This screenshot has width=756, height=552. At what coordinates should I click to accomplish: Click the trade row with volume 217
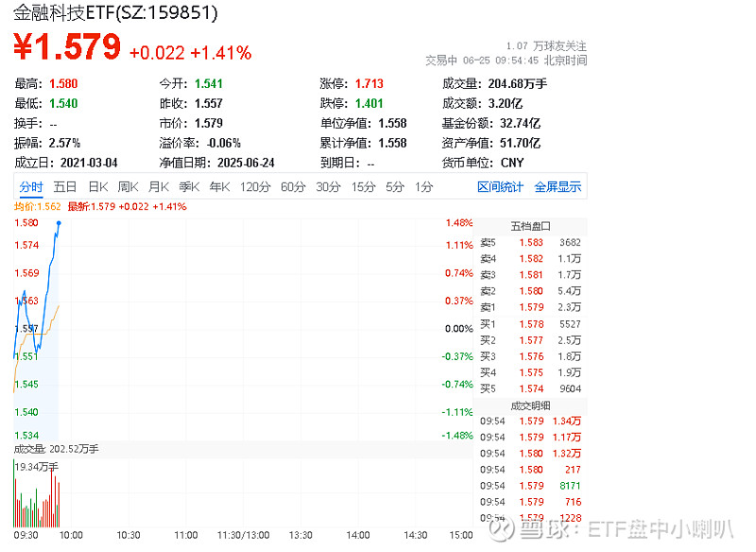click(x=531, y=470)
